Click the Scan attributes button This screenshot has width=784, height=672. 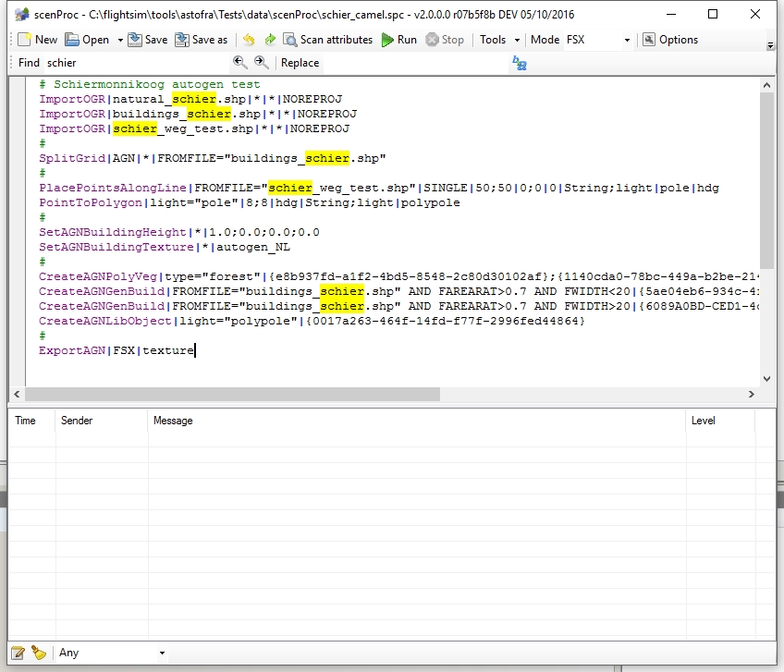pyautogui.click(x=327, y=40)
